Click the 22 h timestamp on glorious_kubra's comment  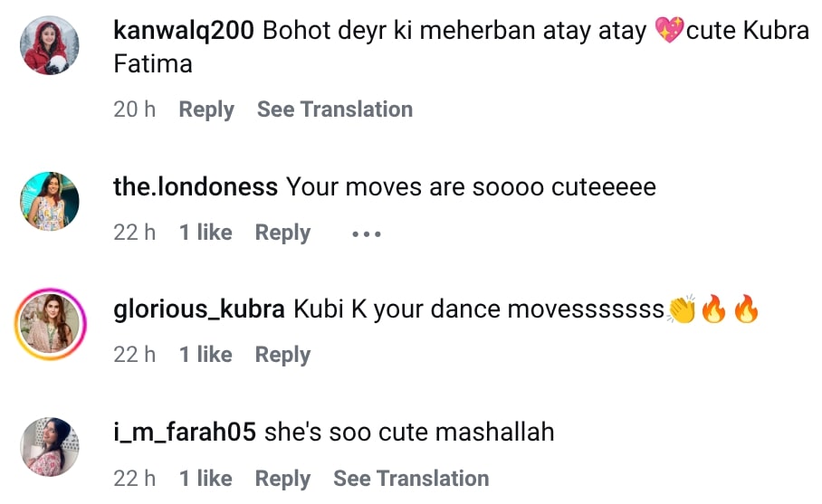pos(134,355)
